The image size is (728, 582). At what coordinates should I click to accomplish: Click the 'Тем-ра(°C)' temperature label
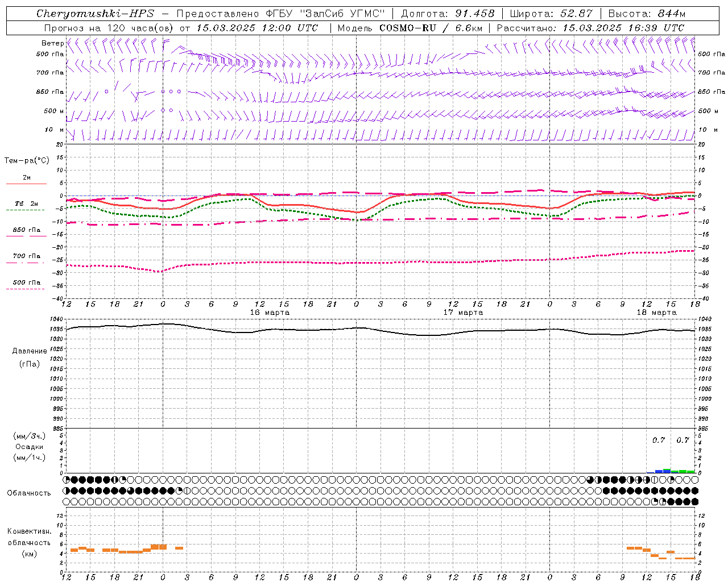tap(27, 161)
